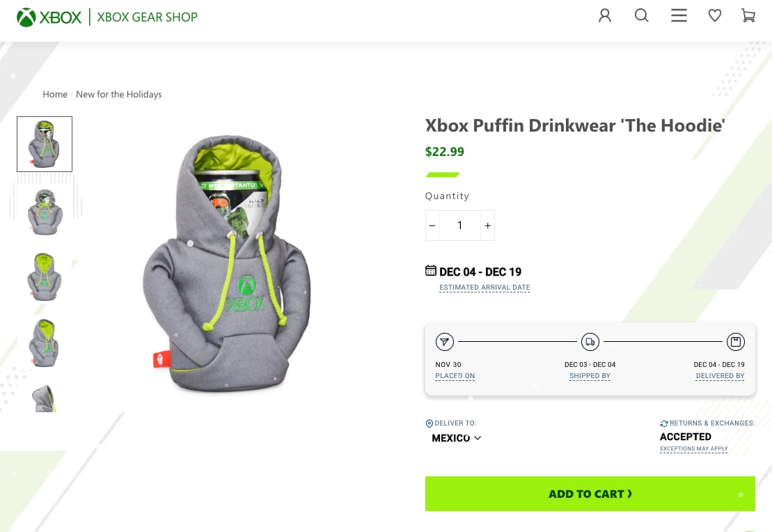Click the Add to Cart button
Image resolution: width=772 pixels, height=532 pixels.
(x=590, y=494)
